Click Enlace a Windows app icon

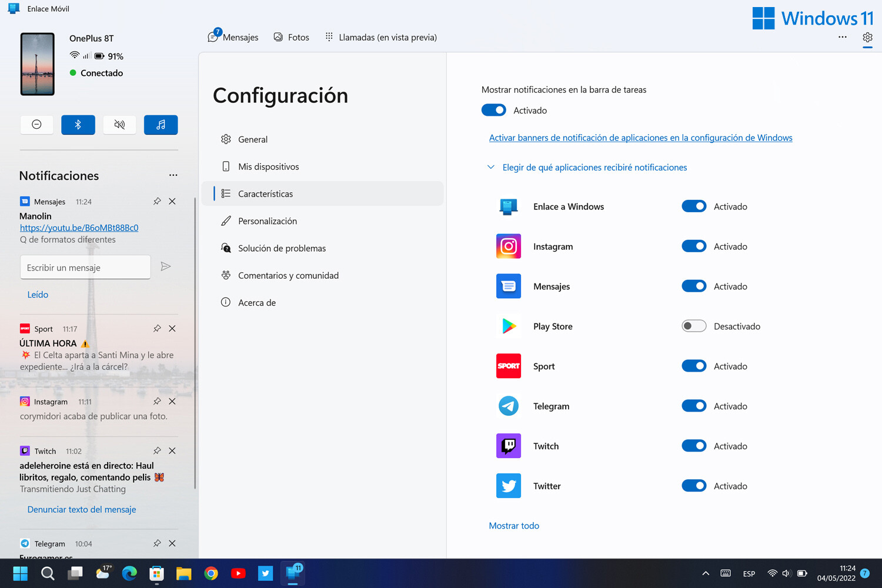point(509,206)
